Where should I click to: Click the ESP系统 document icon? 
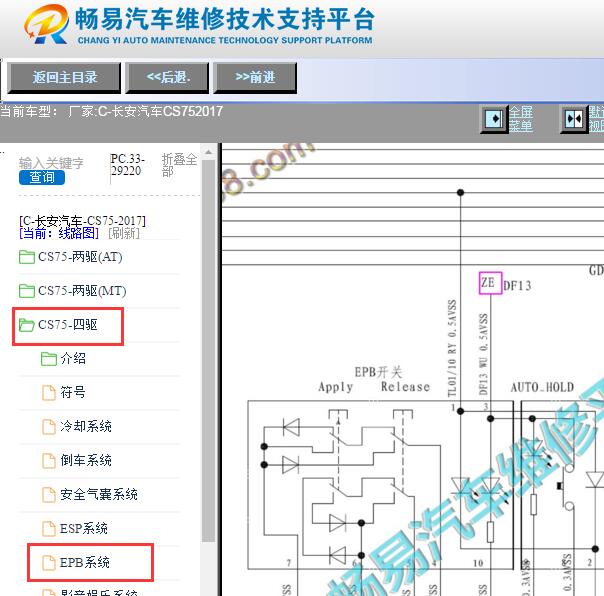coord(49,529)
